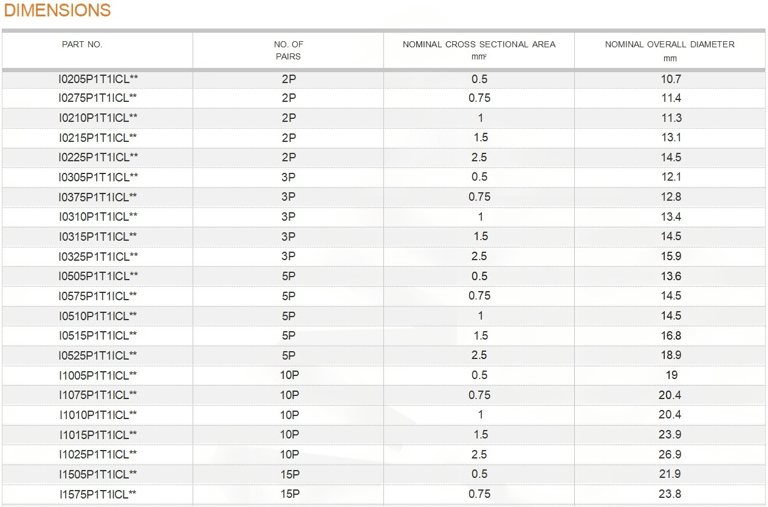
Task: Click the PART NO. column header
Action: (x=82, y=45)
